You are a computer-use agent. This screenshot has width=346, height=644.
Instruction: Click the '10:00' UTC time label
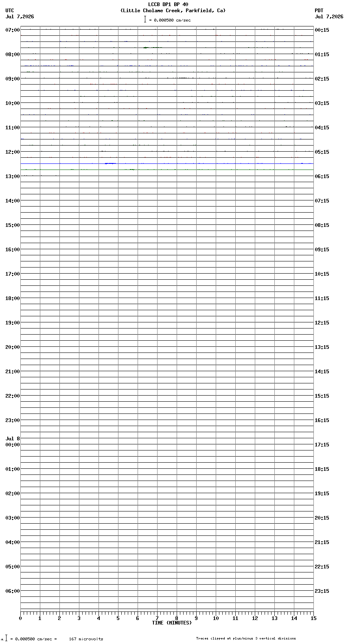click(x=13, y=103)
